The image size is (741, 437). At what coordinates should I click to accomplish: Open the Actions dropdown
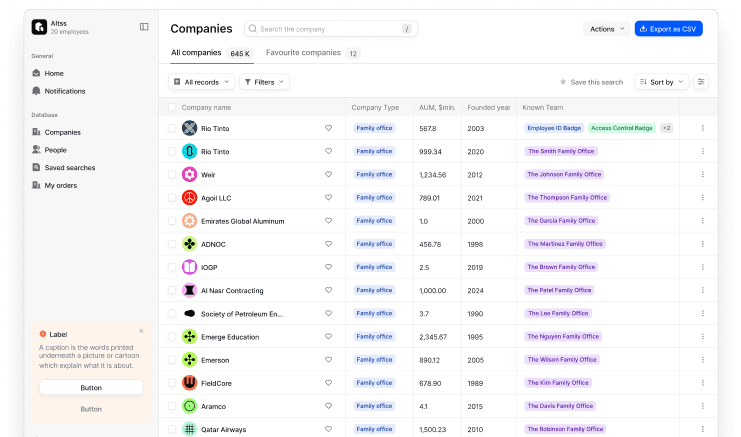[x=607, y=29]
